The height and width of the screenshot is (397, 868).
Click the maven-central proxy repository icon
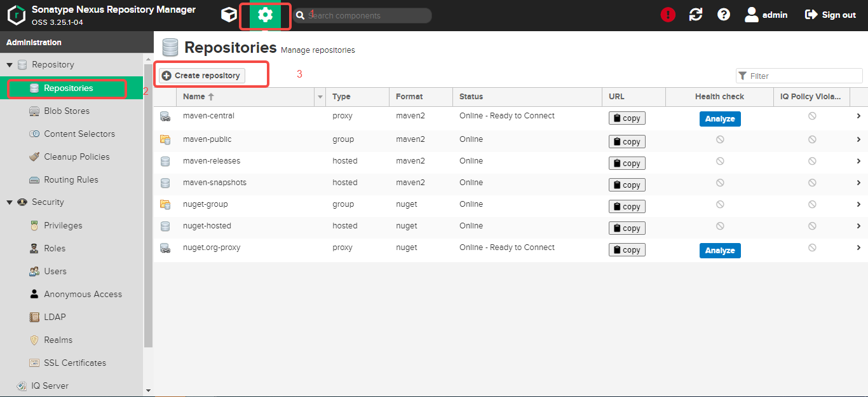point(165,116)
